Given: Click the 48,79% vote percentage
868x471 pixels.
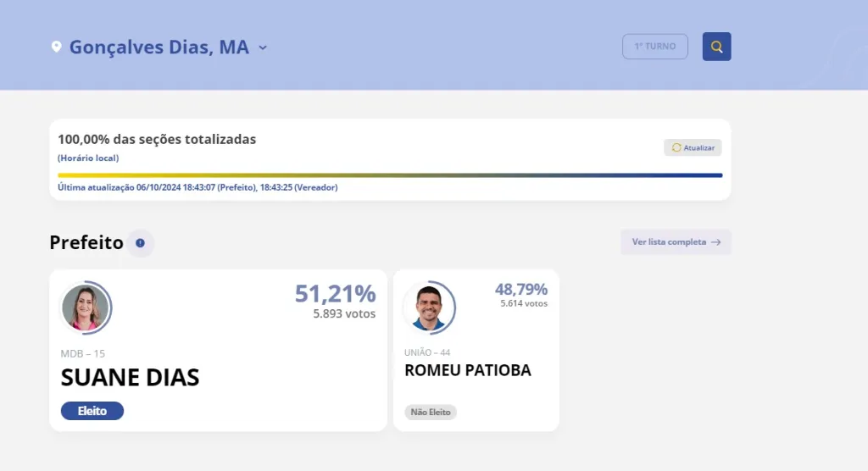Looking at the screenshot, I should pos(520,290).
